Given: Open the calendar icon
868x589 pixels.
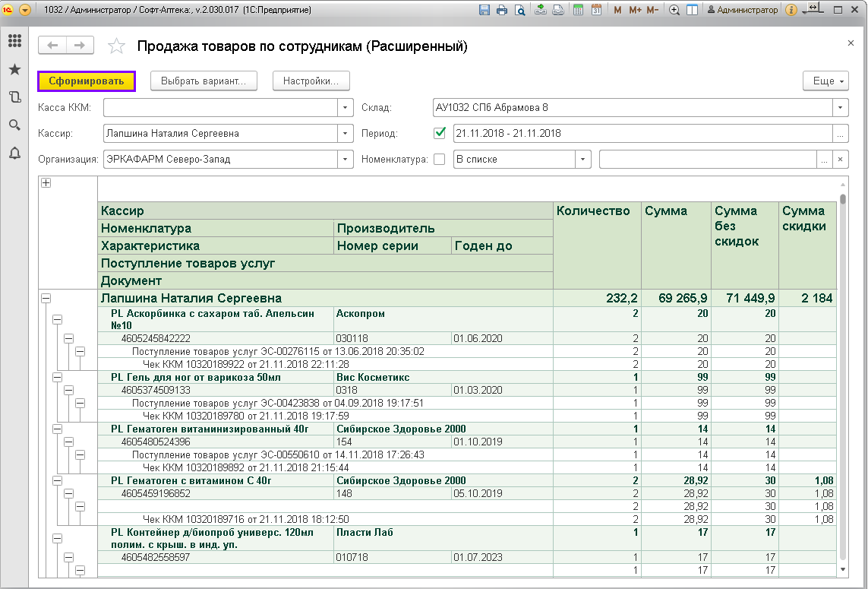Looking at the screenshot, I should [597, 10].
